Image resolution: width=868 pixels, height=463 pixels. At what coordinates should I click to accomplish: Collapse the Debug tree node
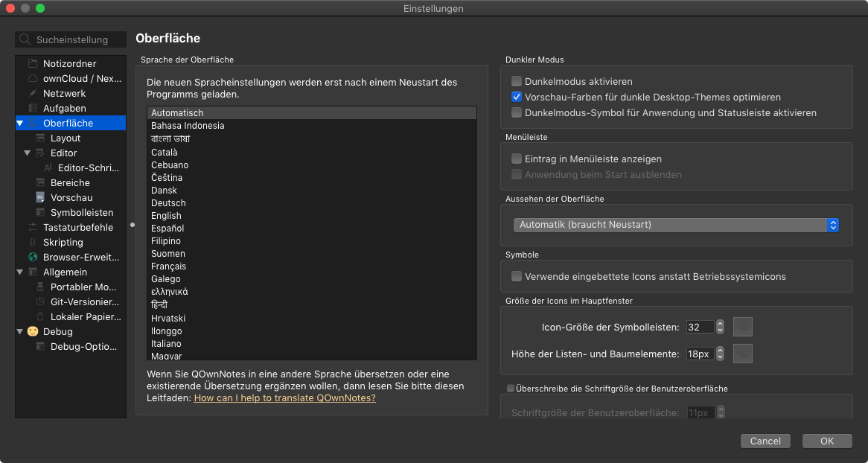click(x=20, y=332)
